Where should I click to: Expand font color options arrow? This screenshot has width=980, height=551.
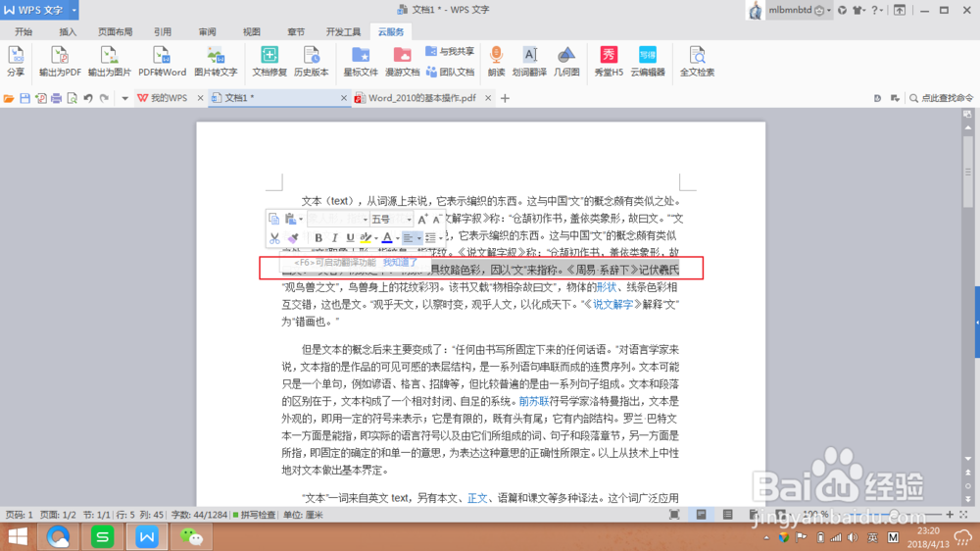point(398,237)
